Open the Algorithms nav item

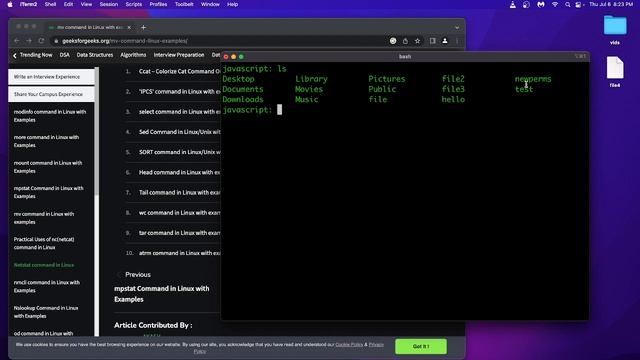(x=133, y=55)
